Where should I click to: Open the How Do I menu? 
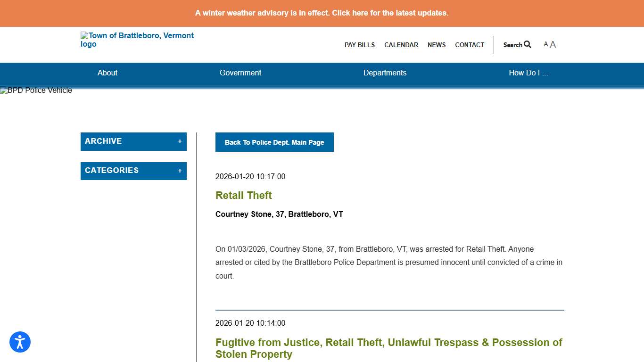point(528,73)
